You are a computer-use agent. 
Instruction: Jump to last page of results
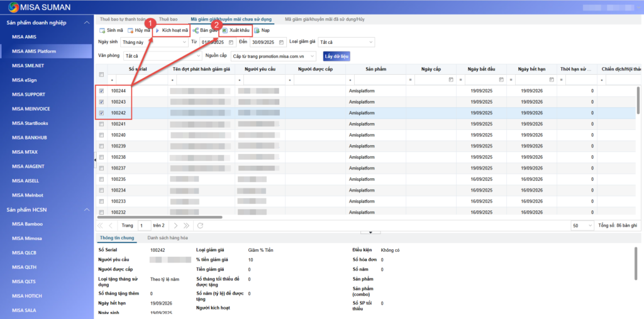187,225
